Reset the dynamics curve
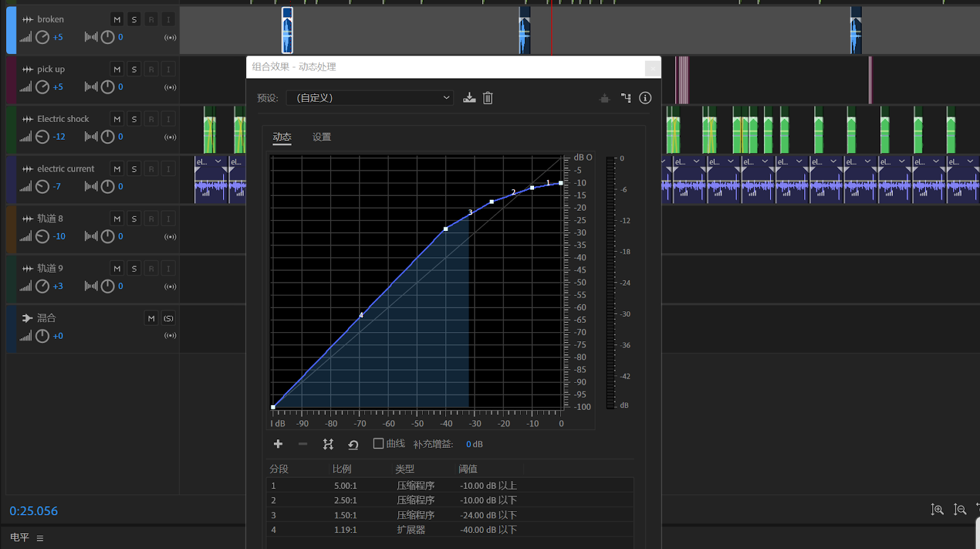980x549 pixels. [x=353, y=444]
